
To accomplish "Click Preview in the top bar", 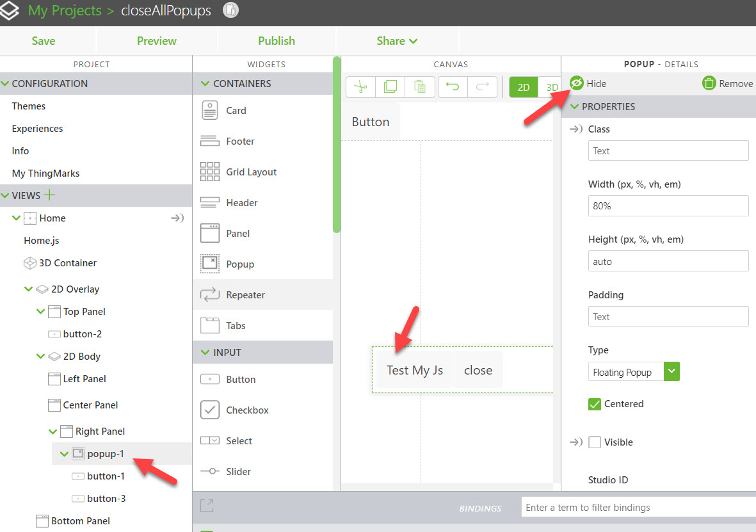I will [x=156, y=40].
